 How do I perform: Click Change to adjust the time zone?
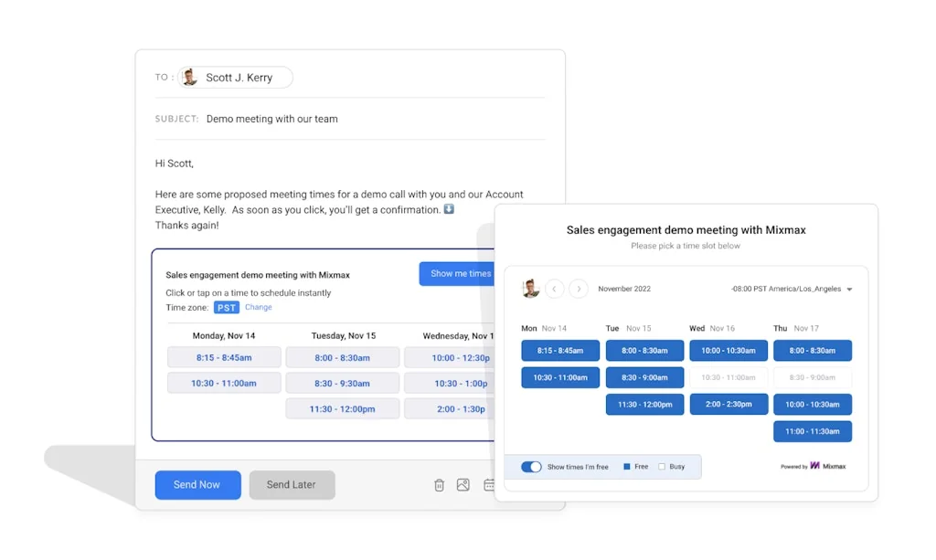(258, 307)
